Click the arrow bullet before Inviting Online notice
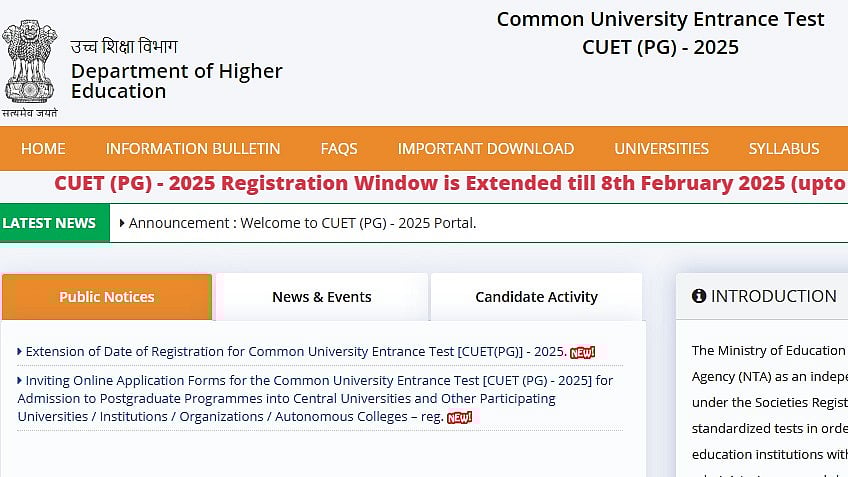 [x=20, y=381]
